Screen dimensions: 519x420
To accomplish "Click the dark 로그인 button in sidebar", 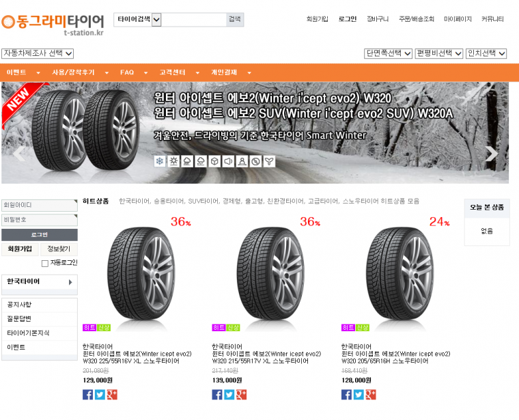I will pos(40,235).
